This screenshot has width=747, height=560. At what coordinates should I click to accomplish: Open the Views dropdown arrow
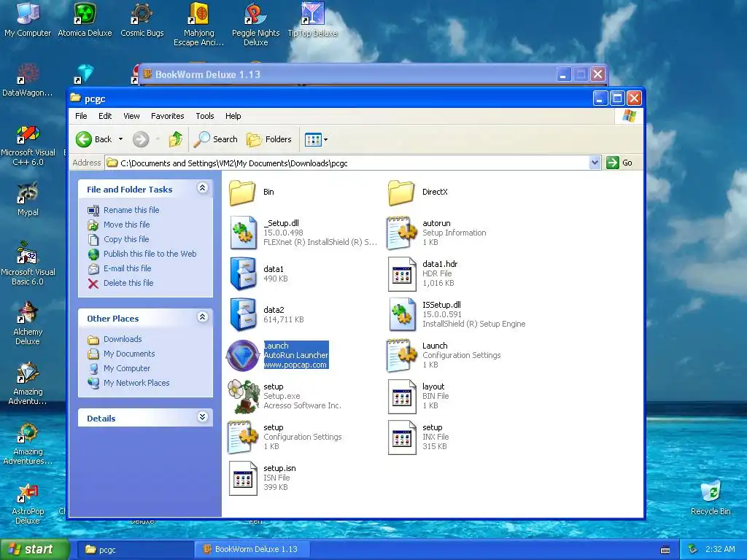point(326,139)
